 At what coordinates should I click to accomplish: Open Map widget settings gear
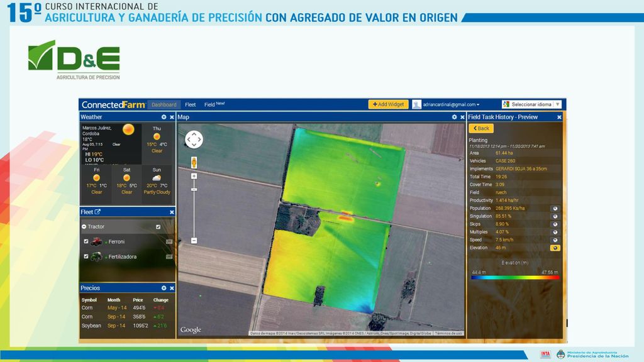coord(454,117)
